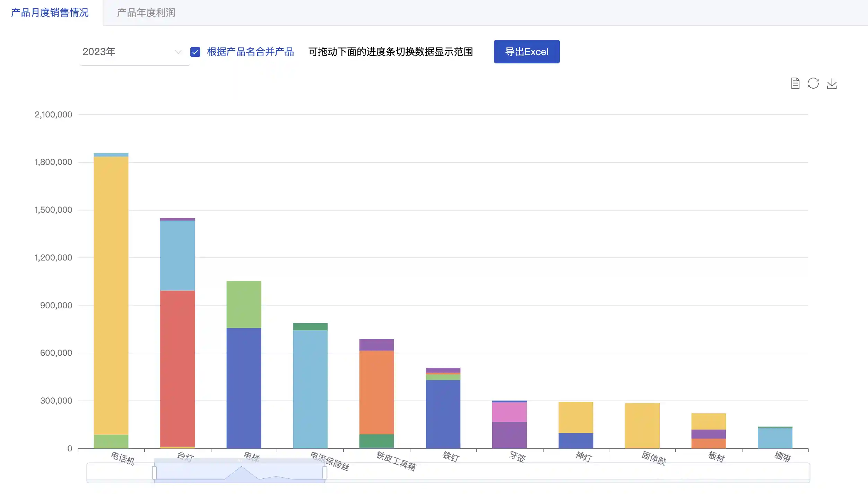Click the yellow top segment of 板材 bar

click(x=709, y=421)
